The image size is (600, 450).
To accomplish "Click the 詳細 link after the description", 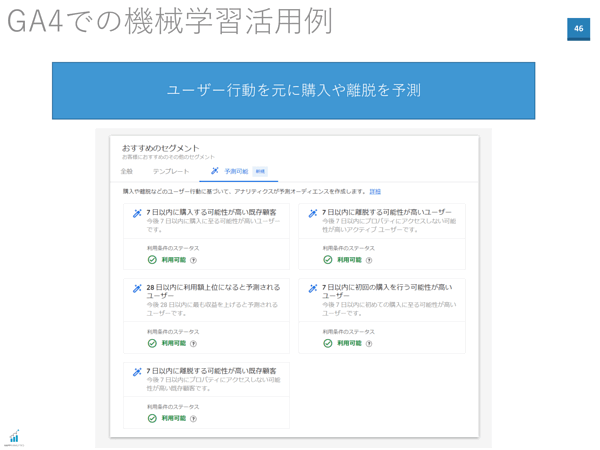I will [375, 191].
